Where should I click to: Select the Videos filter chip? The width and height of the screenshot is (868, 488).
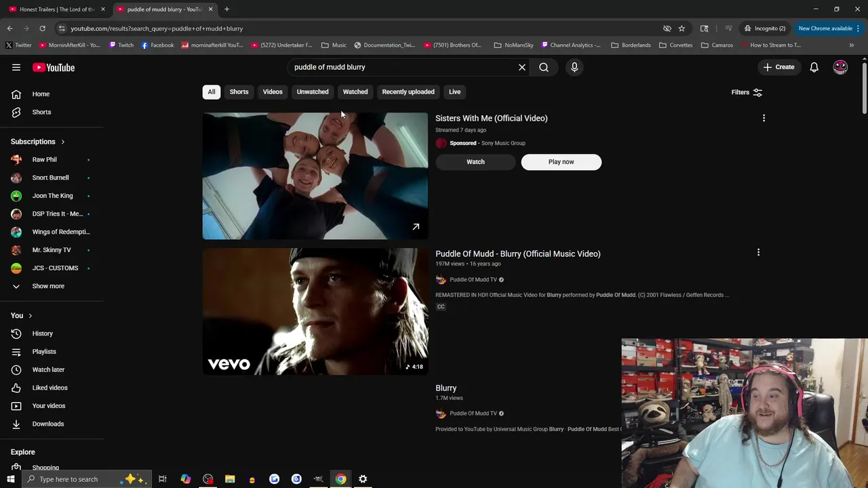point(273,91)
